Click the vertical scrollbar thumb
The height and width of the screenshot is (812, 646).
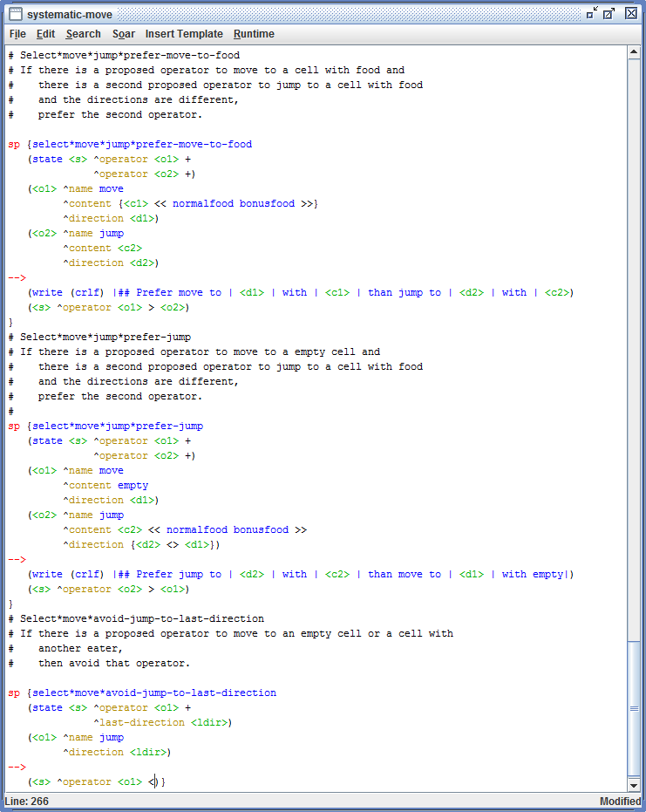(x=634, y=708)
